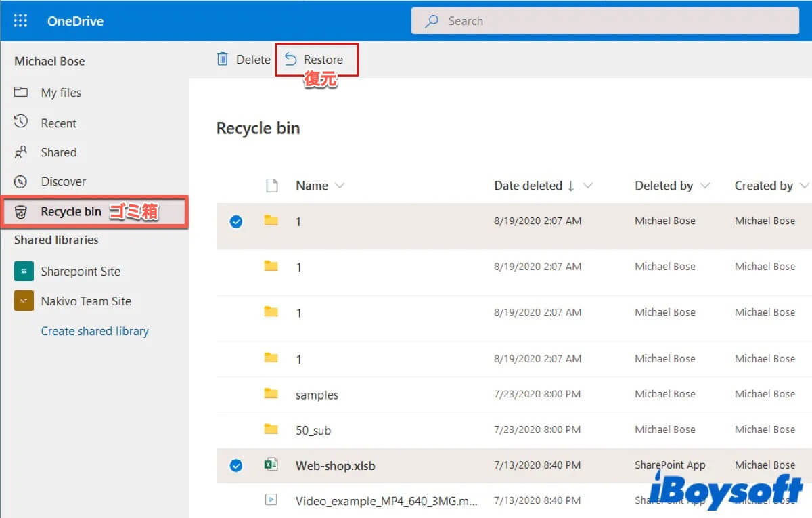Open My files in sidebar
812x518 pixels.
[x=61, y=93]
